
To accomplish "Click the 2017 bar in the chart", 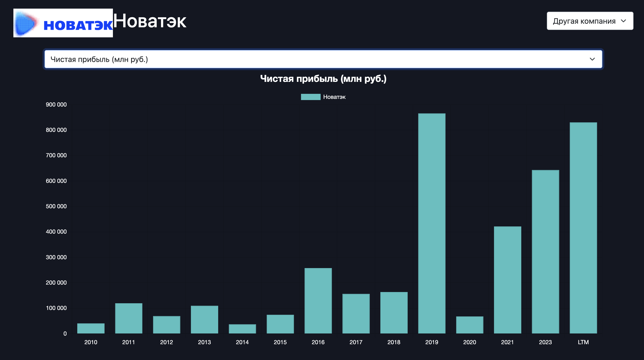I will point(356,314).
